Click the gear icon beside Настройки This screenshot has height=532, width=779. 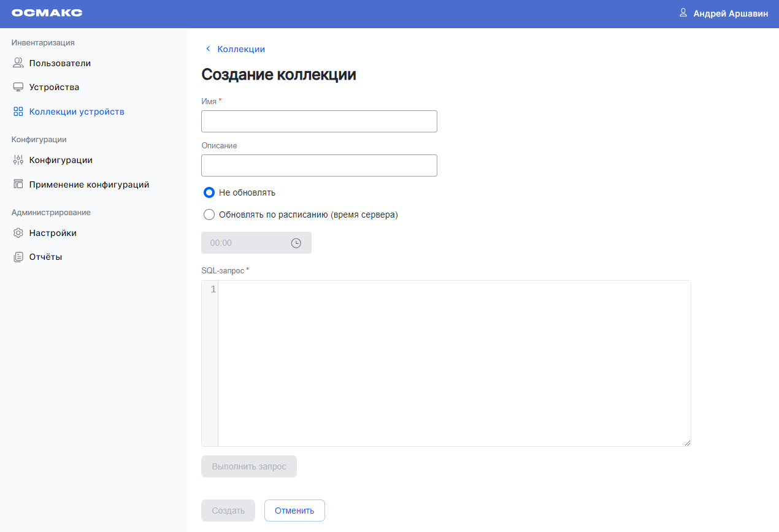click(x=18, y=233)
